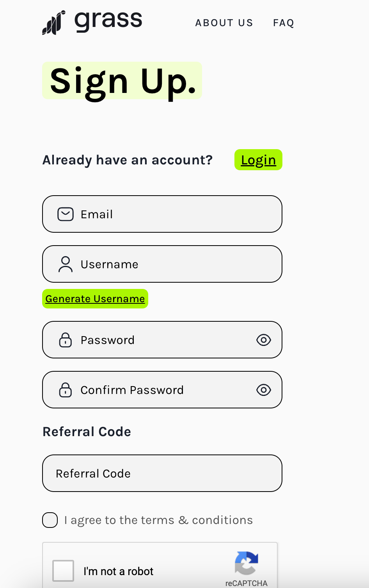Click the Grass logo icon

[53, 23]
